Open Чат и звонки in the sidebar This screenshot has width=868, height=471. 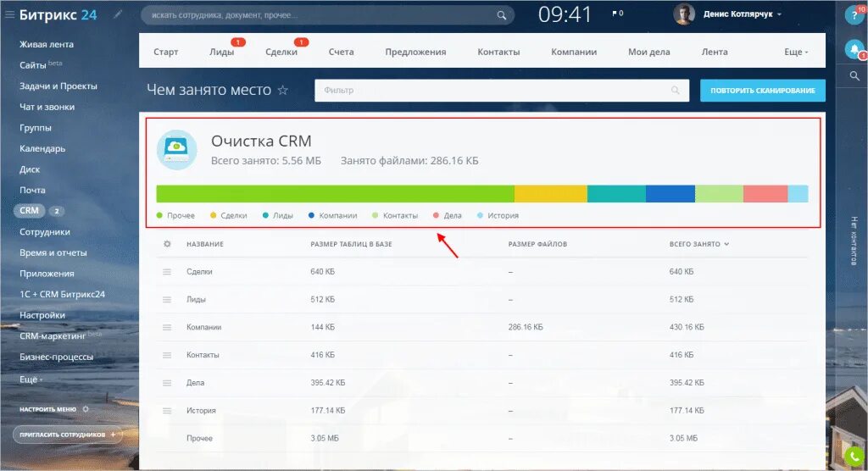click(47, 107)
